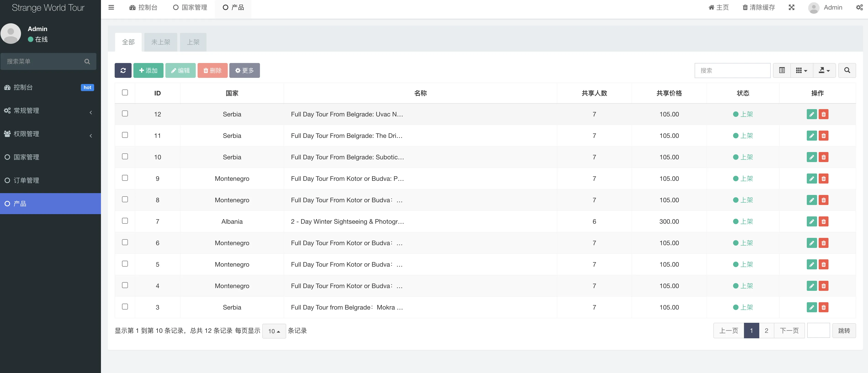This screenshot has width=868, height=373.
Task: Click the 清除缓存 clear cache link
Action: click(759, 7)
